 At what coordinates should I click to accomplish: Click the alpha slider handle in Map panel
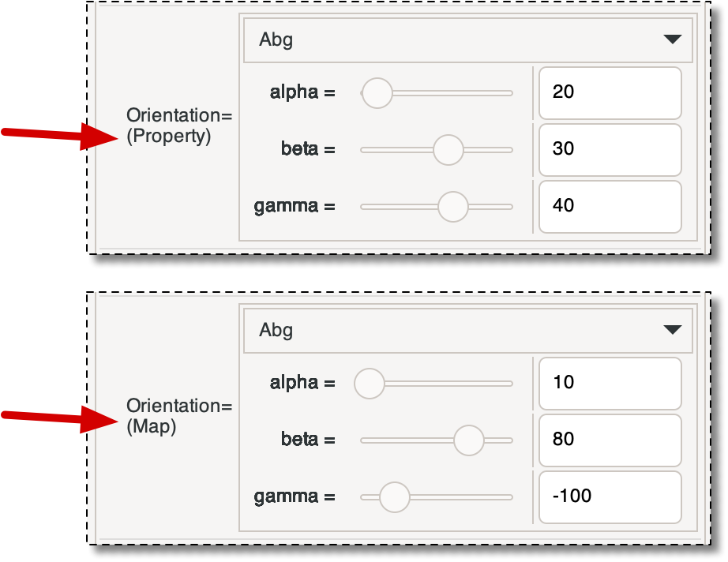(370, 384)
